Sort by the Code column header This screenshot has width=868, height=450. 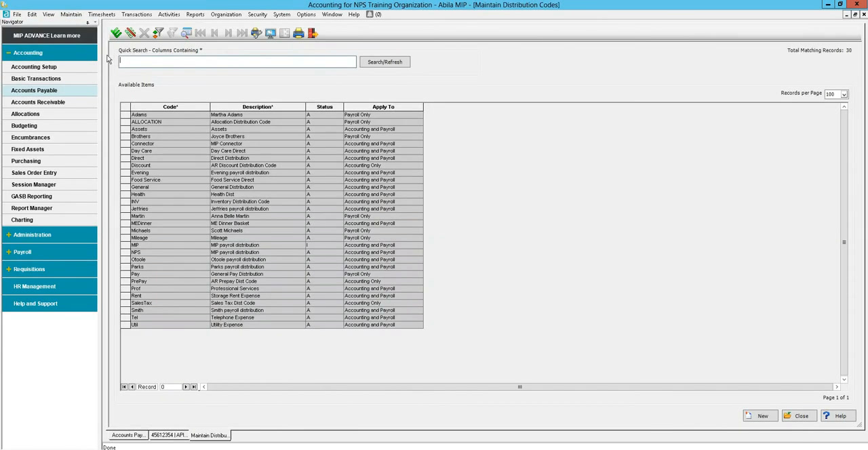[x=170, y=107]
